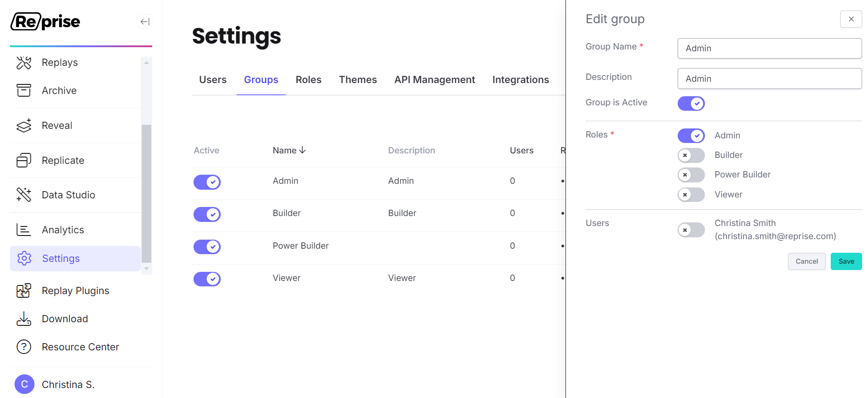Click the Builder description cell

(402, 213)
